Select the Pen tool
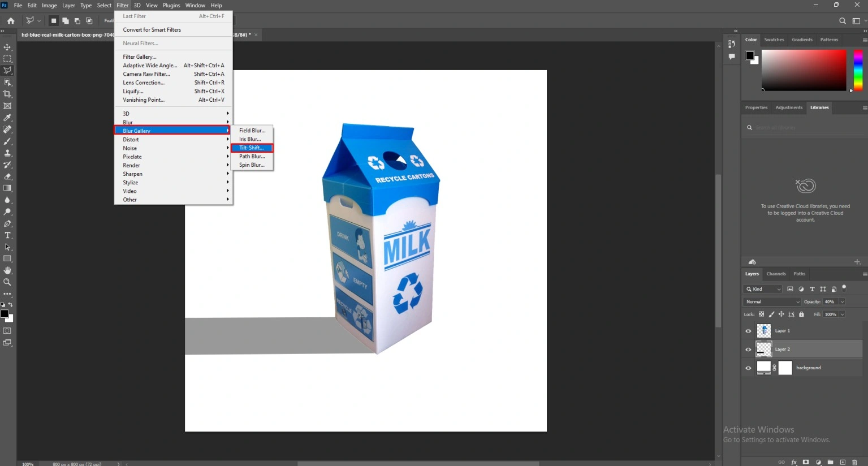 tap(7, 223)
